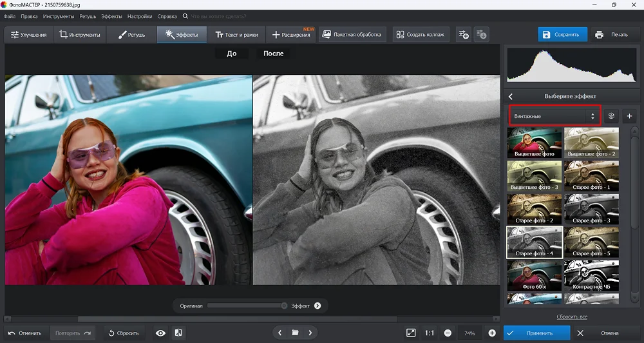
Task: Click the Печать print button
Action: coord(615,35)
